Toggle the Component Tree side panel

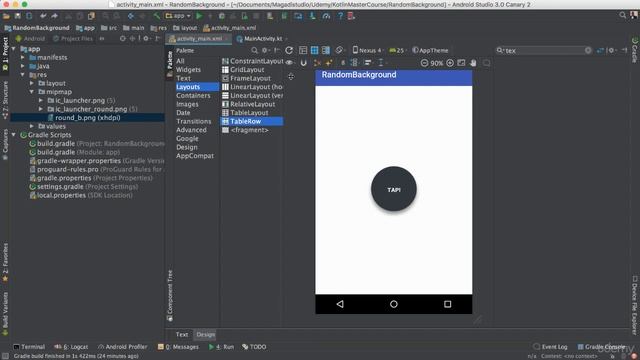(170, 296)
